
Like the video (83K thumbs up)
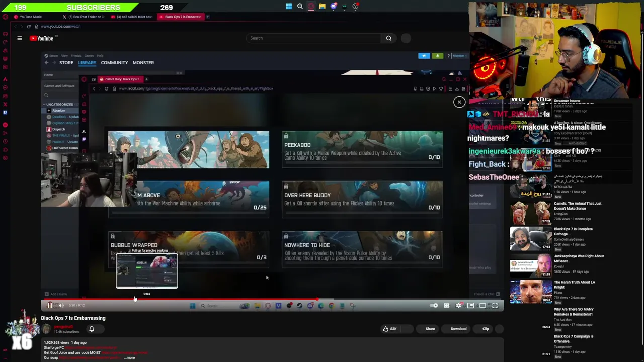point(390,329)
